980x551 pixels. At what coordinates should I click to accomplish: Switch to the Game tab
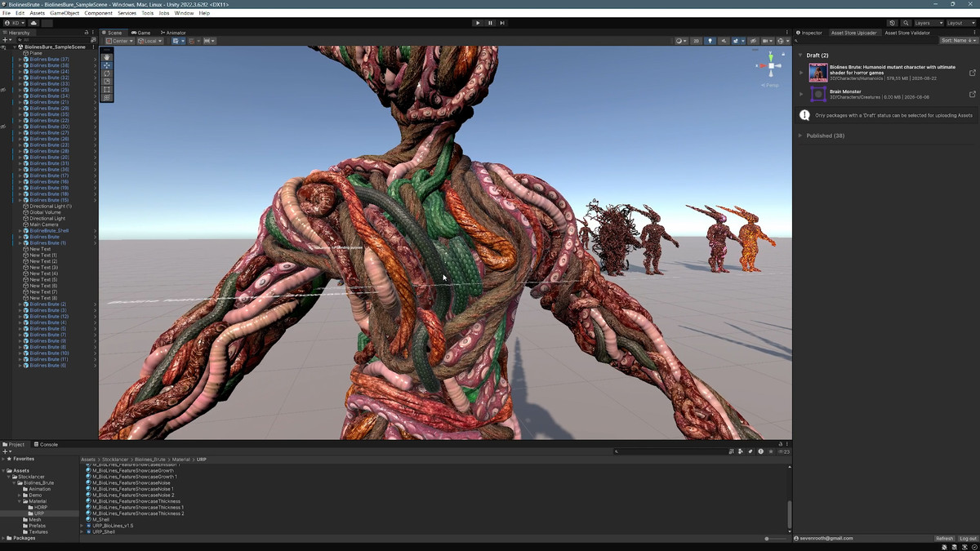141,33
